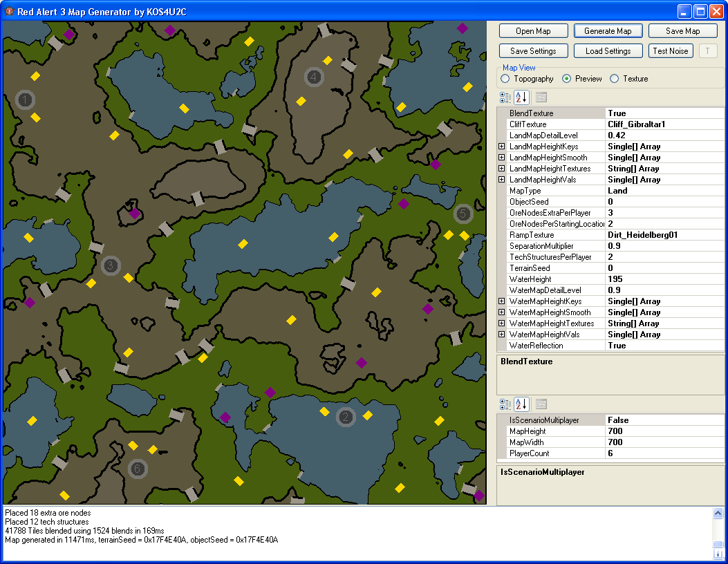The height and width of the screenshot is (564, 728).
Task: Click the Generate Map button
Action: tap(608, 31)
